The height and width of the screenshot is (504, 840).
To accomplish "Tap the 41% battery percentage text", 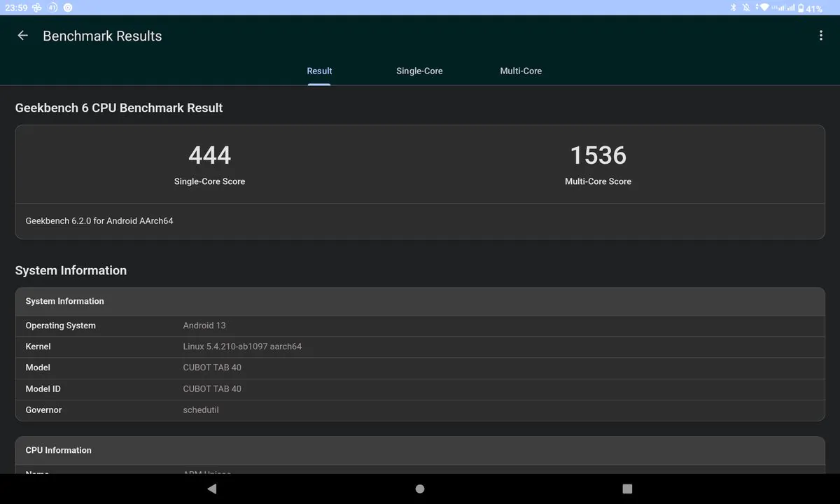I will [x=814, y=8].
